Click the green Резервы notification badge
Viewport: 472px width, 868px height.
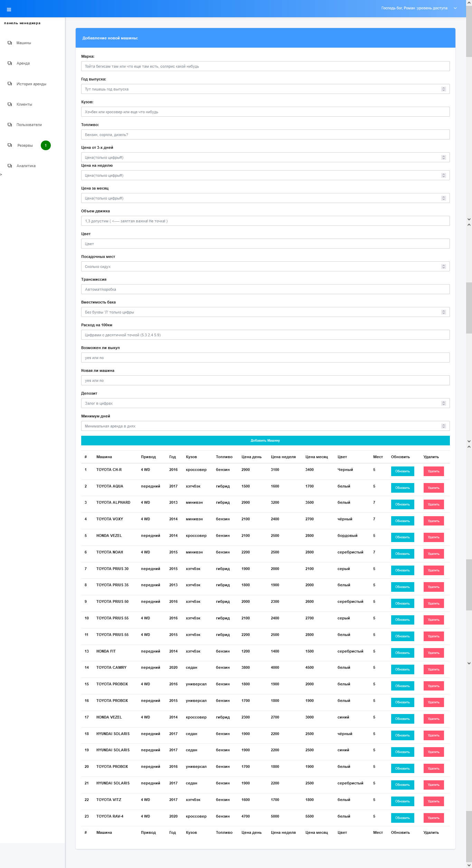tap(46, 145)
